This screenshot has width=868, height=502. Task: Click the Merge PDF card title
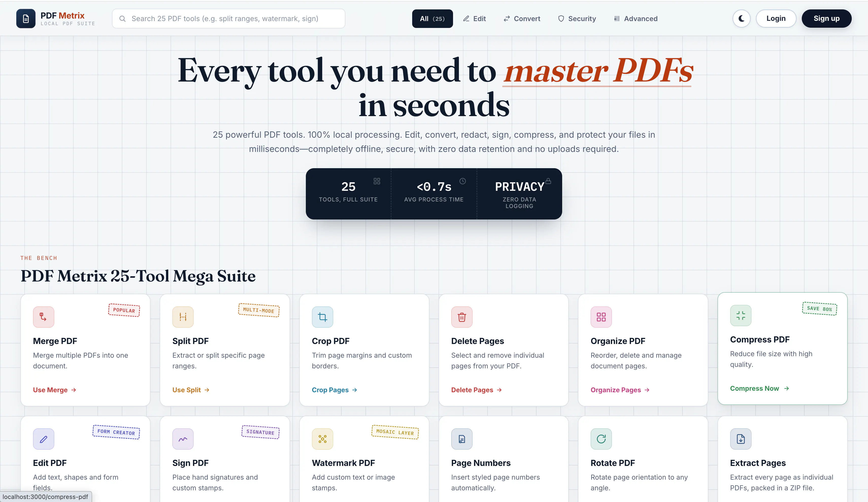[x=55, y=341]
